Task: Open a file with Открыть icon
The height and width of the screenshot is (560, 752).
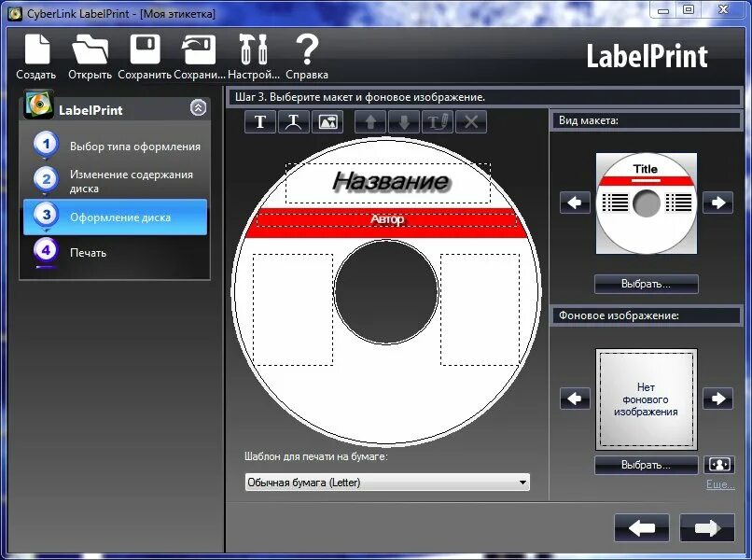Action: pyautogui.click(x=91, y=57)
